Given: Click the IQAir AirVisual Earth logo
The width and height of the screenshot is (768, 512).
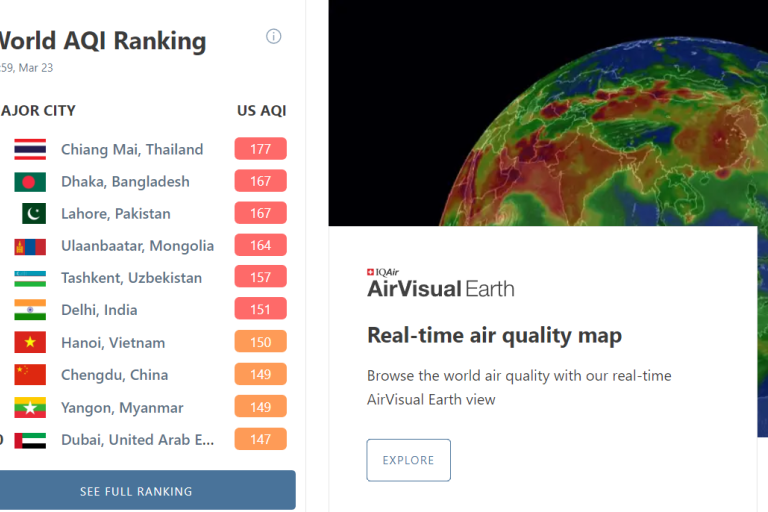Looking at the screenshot, I should coord(440,285).
